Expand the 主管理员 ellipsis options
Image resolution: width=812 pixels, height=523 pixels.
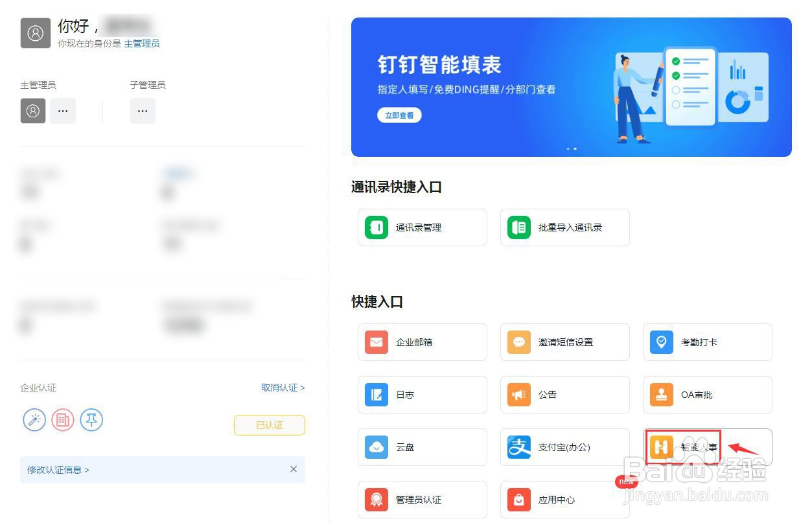[63, 111]
